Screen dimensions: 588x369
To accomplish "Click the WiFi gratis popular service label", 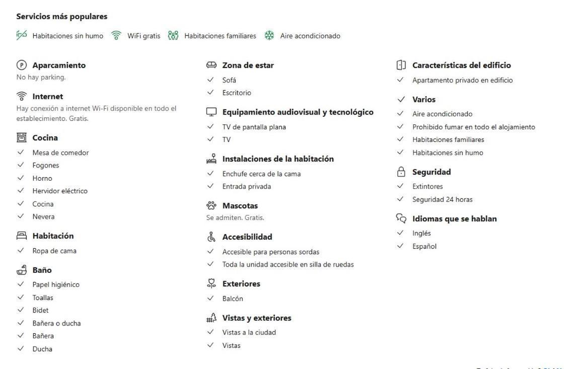I will (143, 36).
